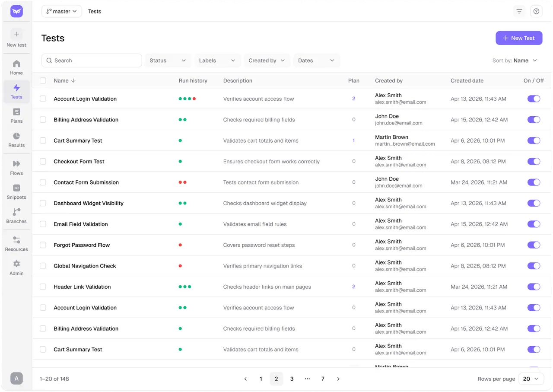This screenshot has width=553, height=392.
Task: Click the New Test button
Action: tap(518, 38)
